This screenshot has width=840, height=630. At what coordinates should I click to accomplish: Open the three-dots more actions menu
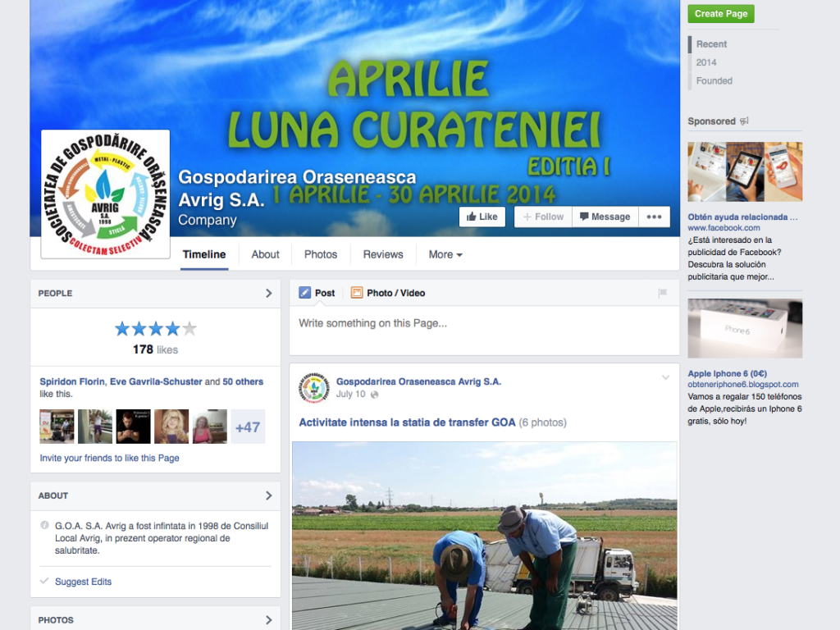(654, 217)
